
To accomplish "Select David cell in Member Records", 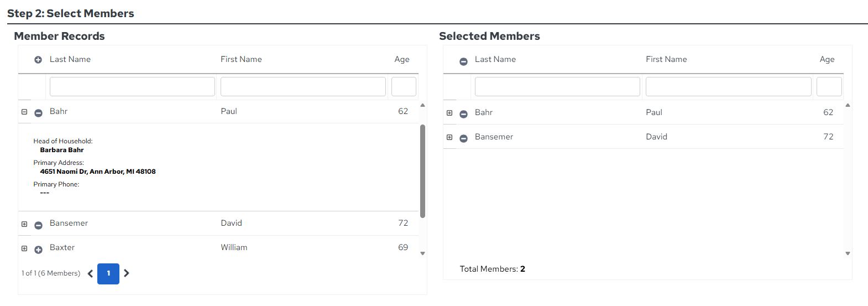I will [232, 223].
